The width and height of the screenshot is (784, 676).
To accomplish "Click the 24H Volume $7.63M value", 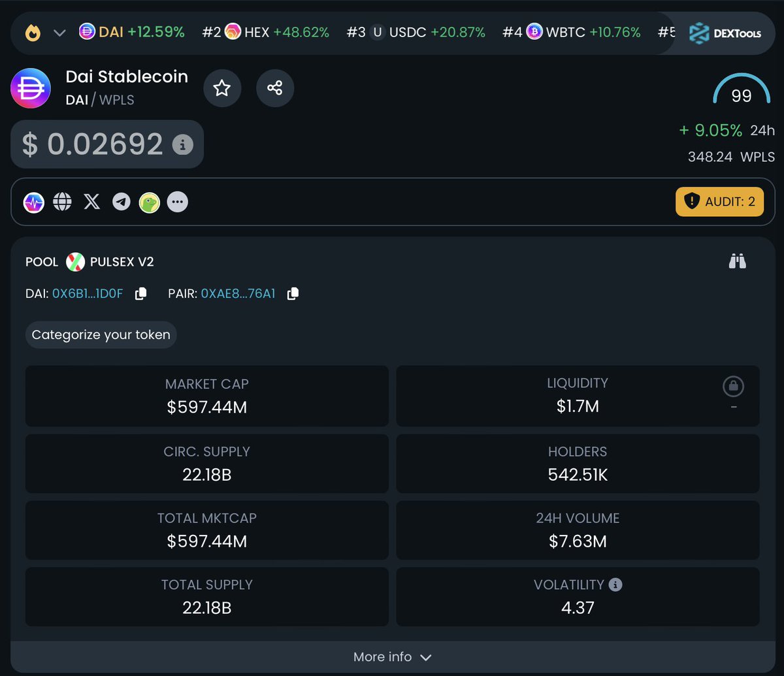I will [x=578, y=541].
